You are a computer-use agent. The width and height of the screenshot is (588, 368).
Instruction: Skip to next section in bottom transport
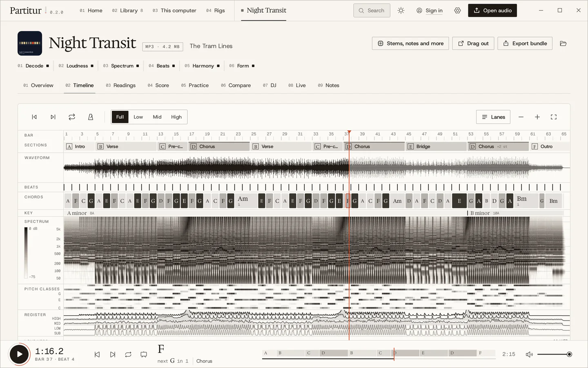point(113,355)
